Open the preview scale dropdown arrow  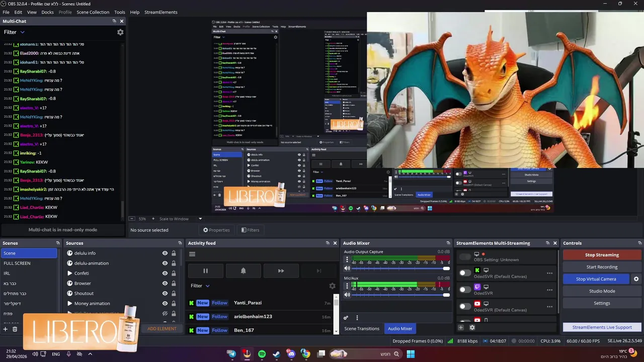click(200, 219)
